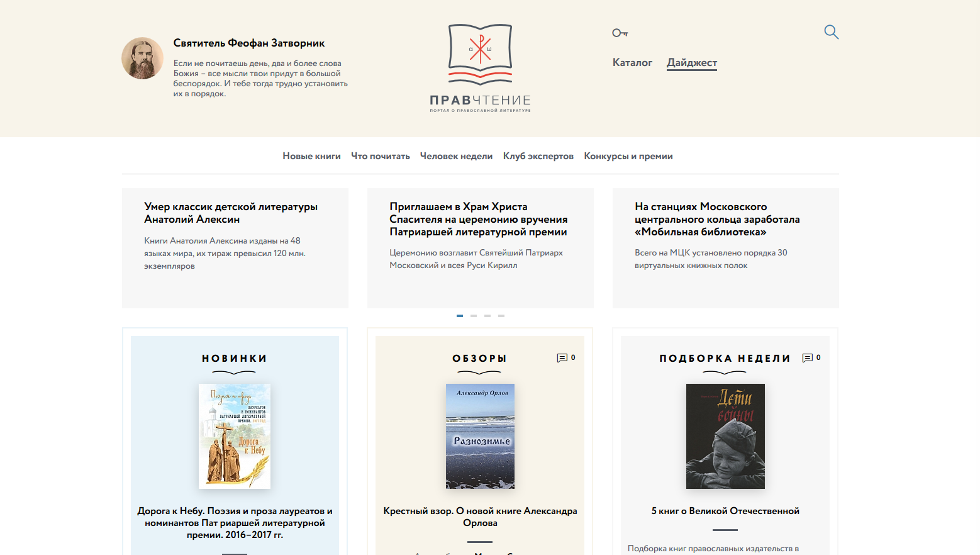Viewport: 980px width, 555px height.
Task: Open «Мобильная библиотека» news headline
Action: tap(717, 219)
